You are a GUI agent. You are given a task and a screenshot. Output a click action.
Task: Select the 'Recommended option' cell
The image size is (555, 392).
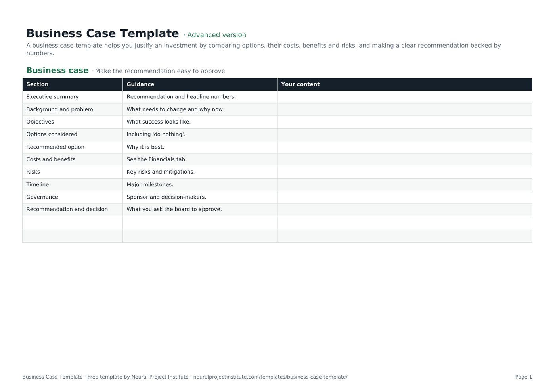(73, 147)
